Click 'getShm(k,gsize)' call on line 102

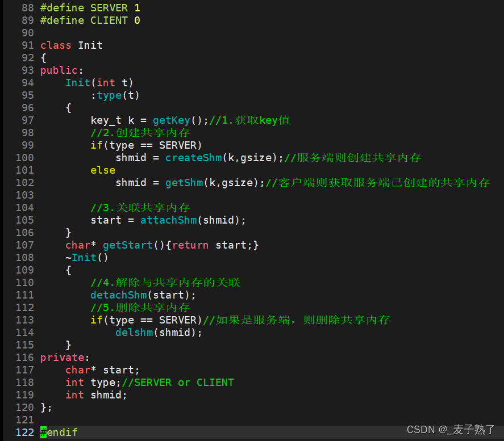click(x=212, y=183)
